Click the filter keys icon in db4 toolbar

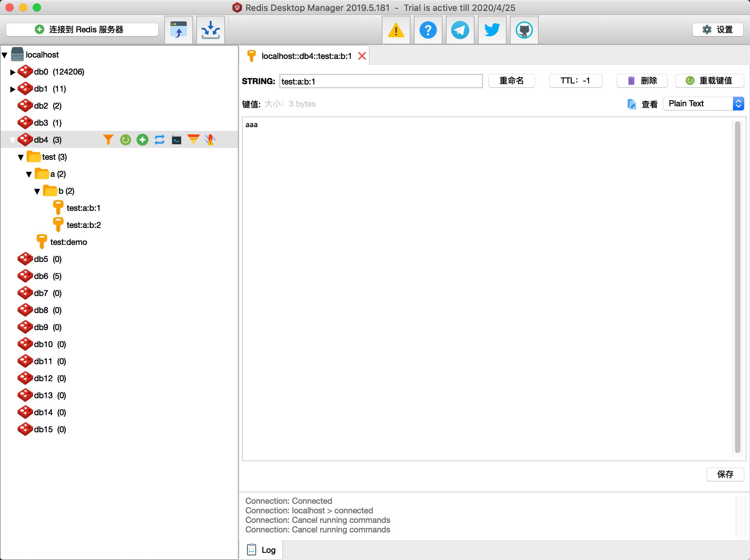[108, 139]
